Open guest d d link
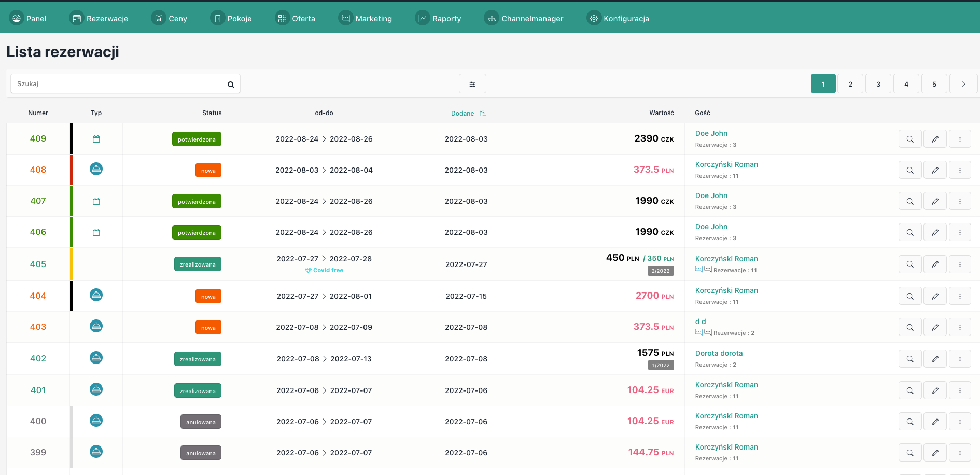The height and width of the screenshot is (475, 980). [x=701, y=322]
